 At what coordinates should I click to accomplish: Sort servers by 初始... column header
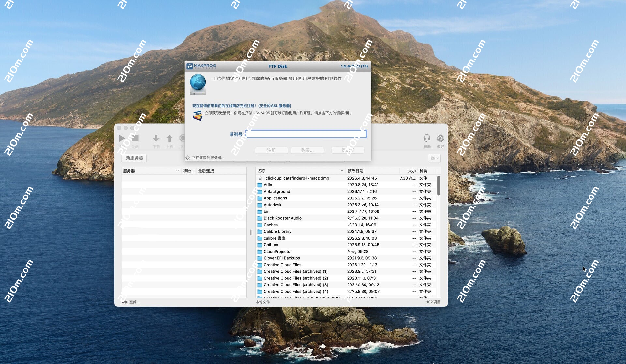[189, 171]
